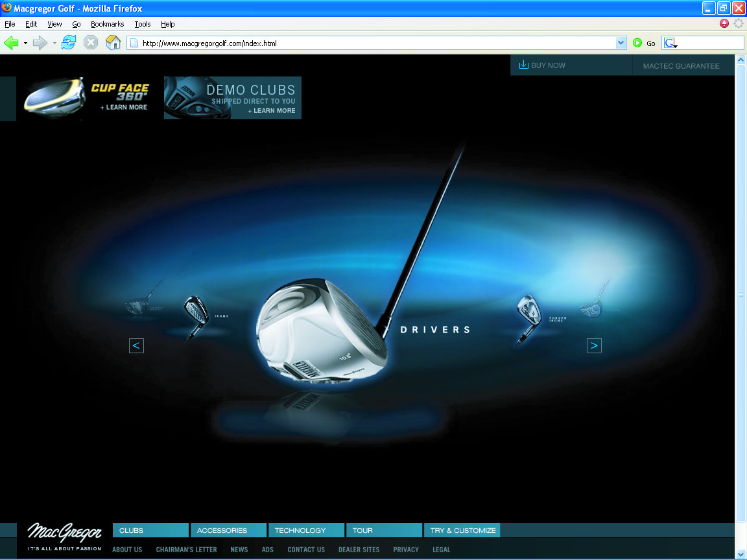Select the TRY & CUSTOMIZE navigation tab
This screenshot has height=560, width=747.
pos(462,530)
